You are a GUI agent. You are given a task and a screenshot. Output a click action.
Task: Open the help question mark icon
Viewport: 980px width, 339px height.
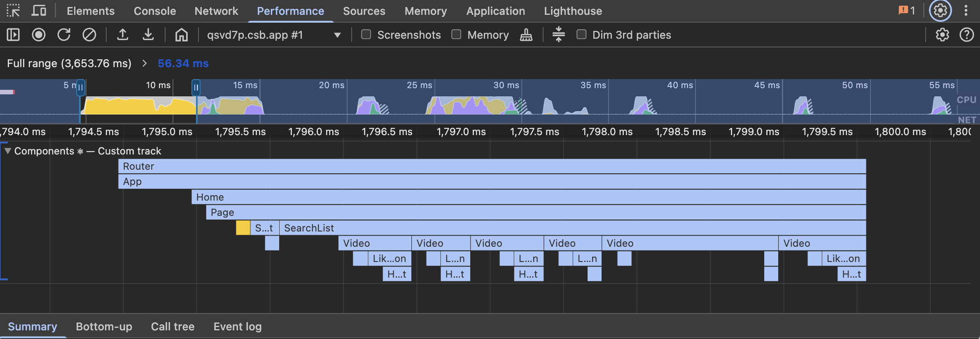tap(966, 35)
